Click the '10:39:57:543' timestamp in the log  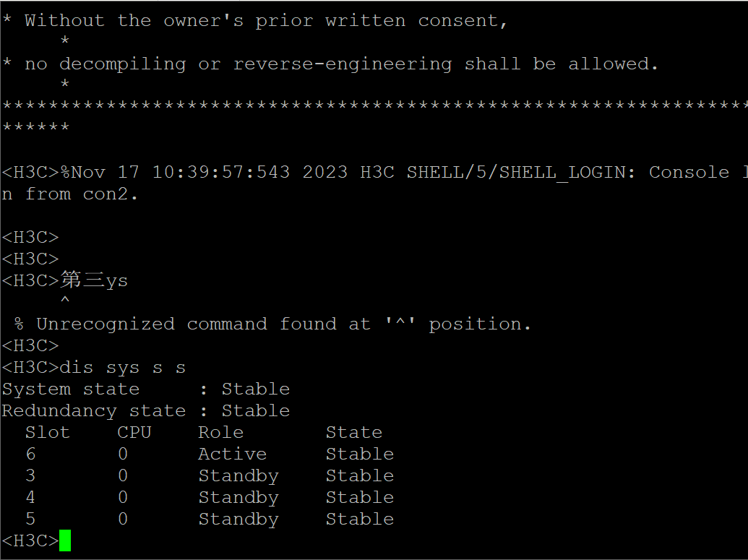pyautogui.click(x=220, y=172)
